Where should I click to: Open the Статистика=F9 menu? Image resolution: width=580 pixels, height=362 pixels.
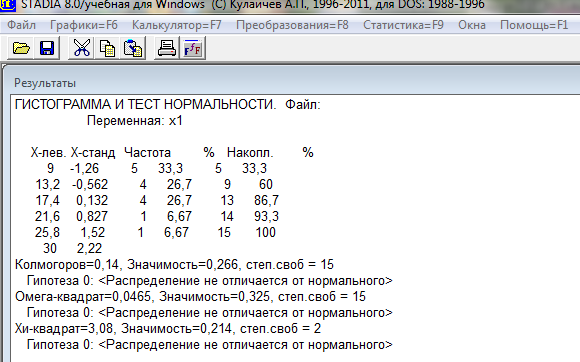[403, 25]
